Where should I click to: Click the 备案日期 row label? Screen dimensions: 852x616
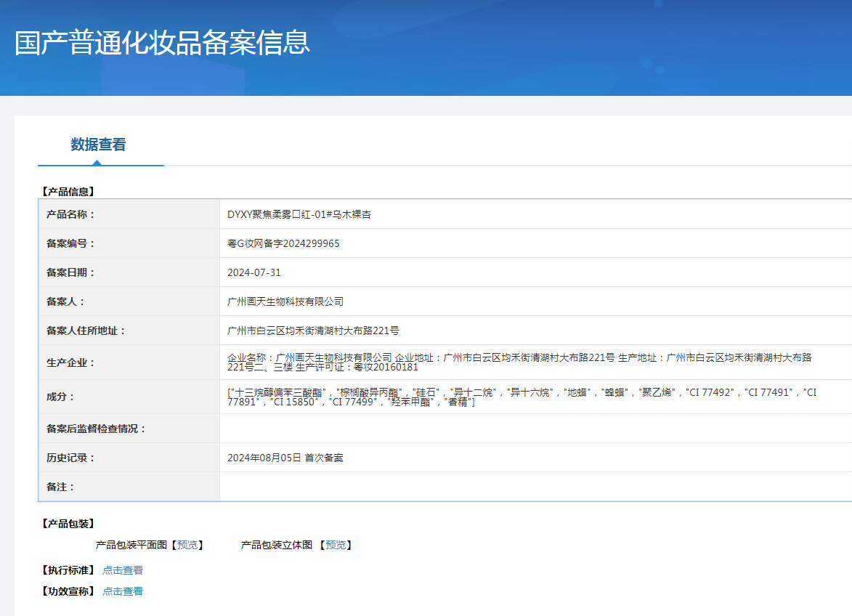[70, 272]
